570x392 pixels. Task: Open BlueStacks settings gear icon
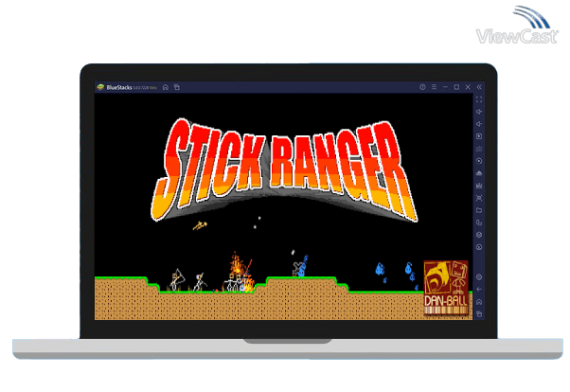[479, 277]
